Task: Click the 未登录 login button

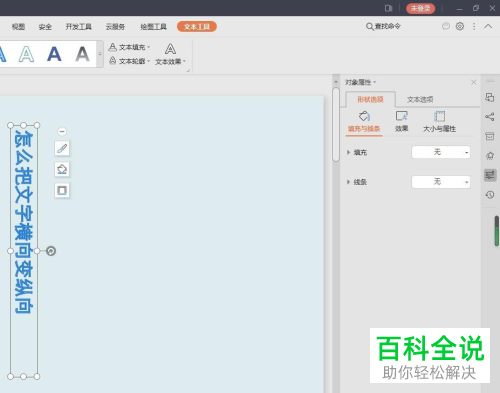Action: [421, 8]
